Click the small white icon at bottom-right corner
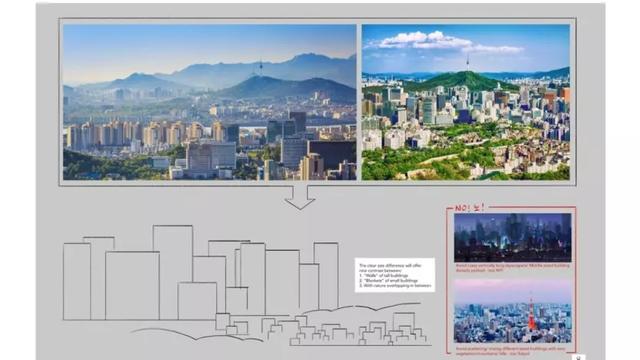The height and width of the screenshot is (360, 640). tap(578, 357)
